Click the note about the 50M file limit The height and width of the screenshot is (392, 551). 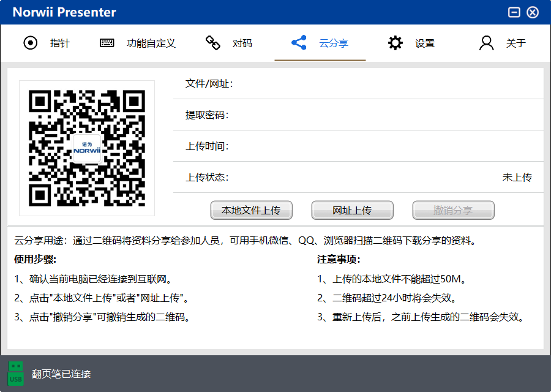(392, 279)
